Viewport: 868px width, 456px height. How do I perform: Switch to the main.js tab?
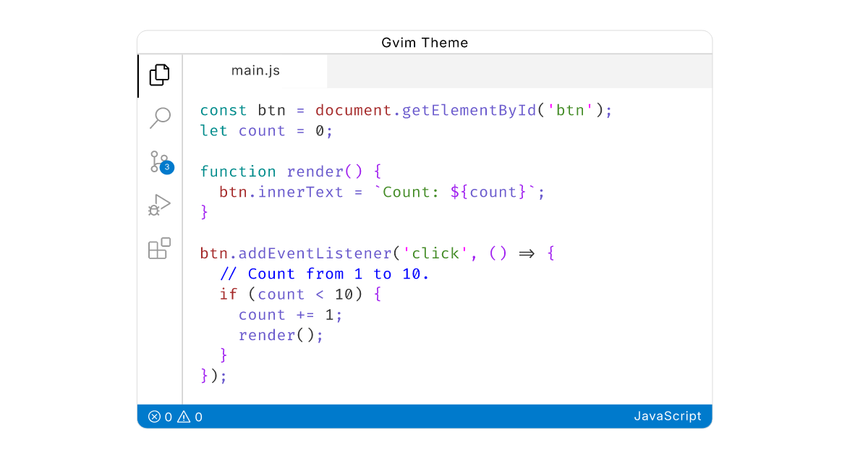[x=255, y=71]
